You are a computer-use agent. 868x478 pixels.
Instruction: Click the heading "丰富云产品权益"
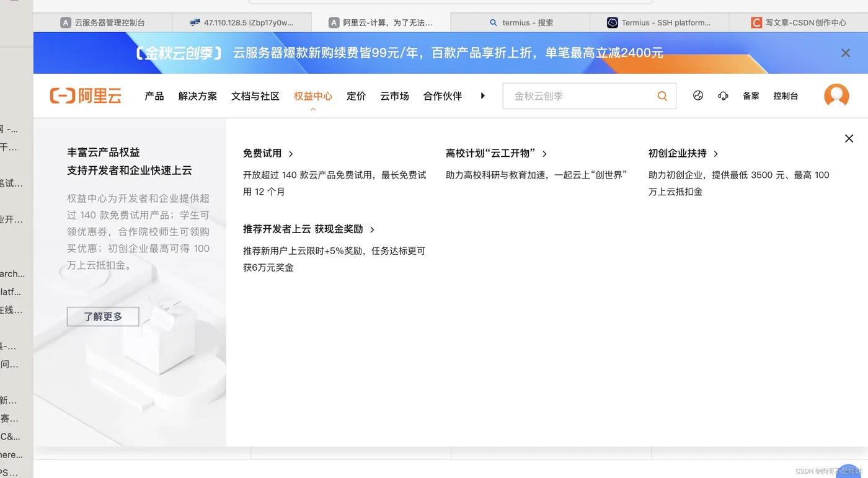(x=104, y=153)
